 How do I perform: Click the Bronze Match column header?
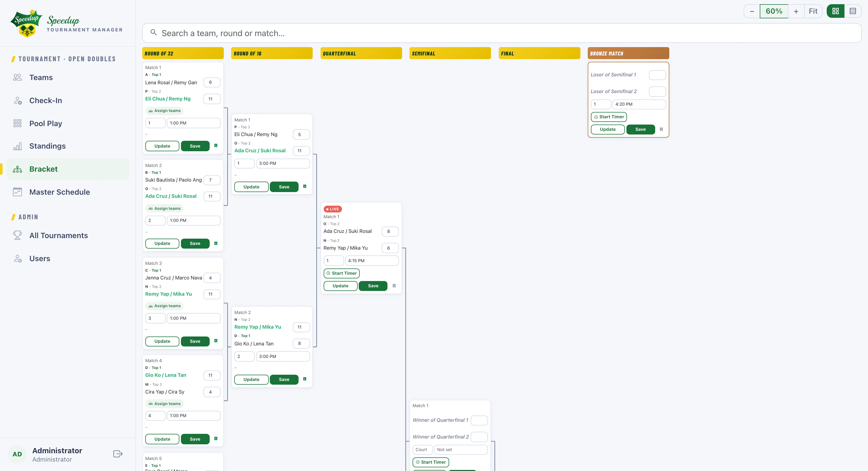click(629, 53)
